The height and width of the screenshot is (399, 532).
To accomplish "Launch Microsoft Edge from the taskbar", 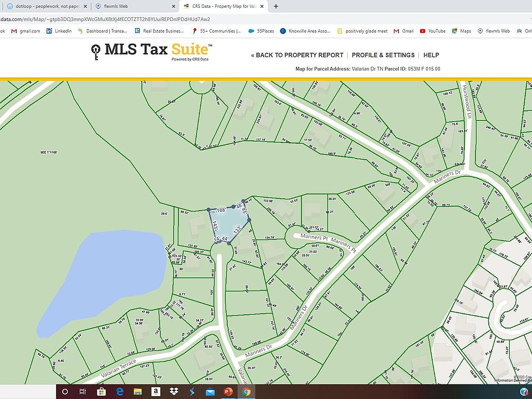I will [120, 392].
